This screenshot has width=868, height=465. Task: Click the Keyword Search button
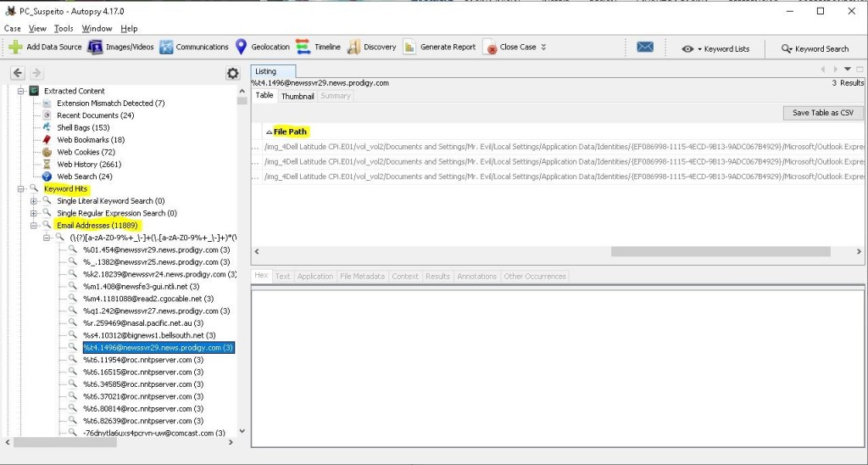pyautogui.click(x=815, y=49)
